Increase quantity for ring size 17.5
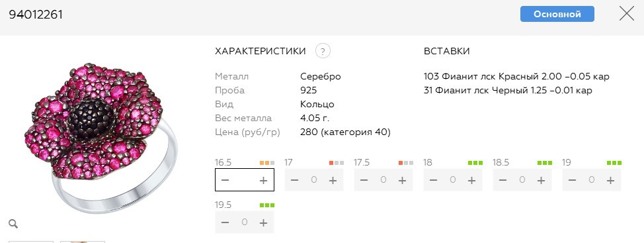The height and width of the screenshot is (243, 644). [402, 180]
